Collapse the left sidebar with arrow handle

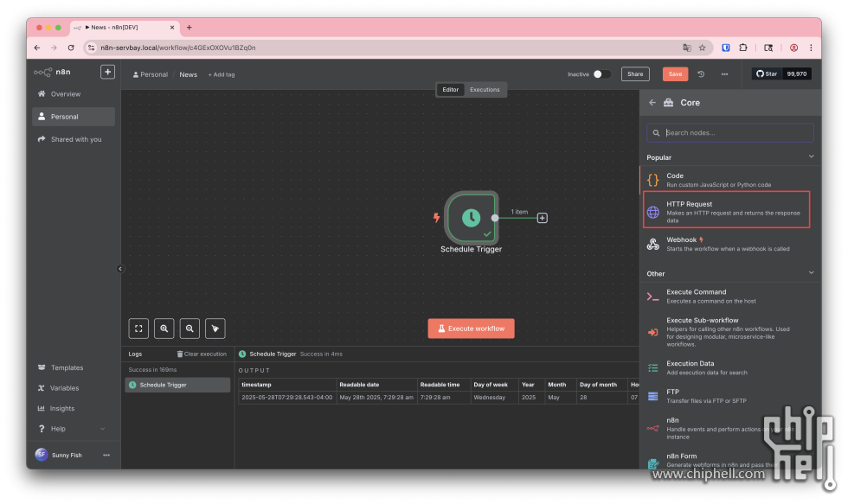pos(120,269)
